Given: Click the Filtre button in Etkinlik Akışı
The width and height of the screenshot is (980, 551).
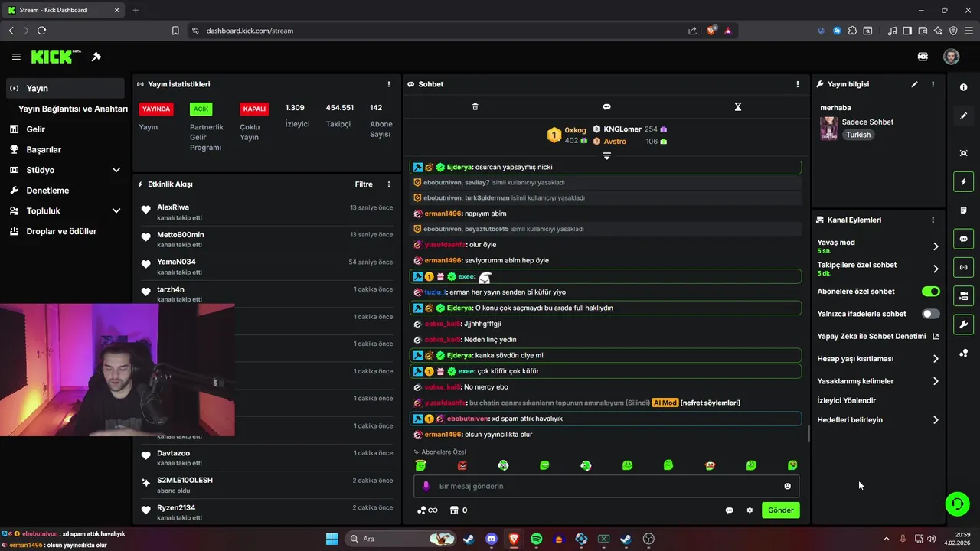Looking at the screenshot, I should [364, 184].
